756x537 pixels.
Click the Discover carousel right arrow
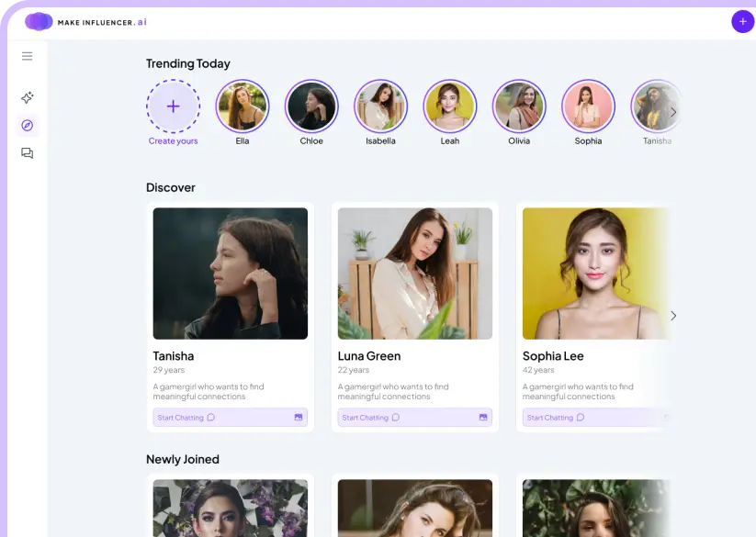674,315
